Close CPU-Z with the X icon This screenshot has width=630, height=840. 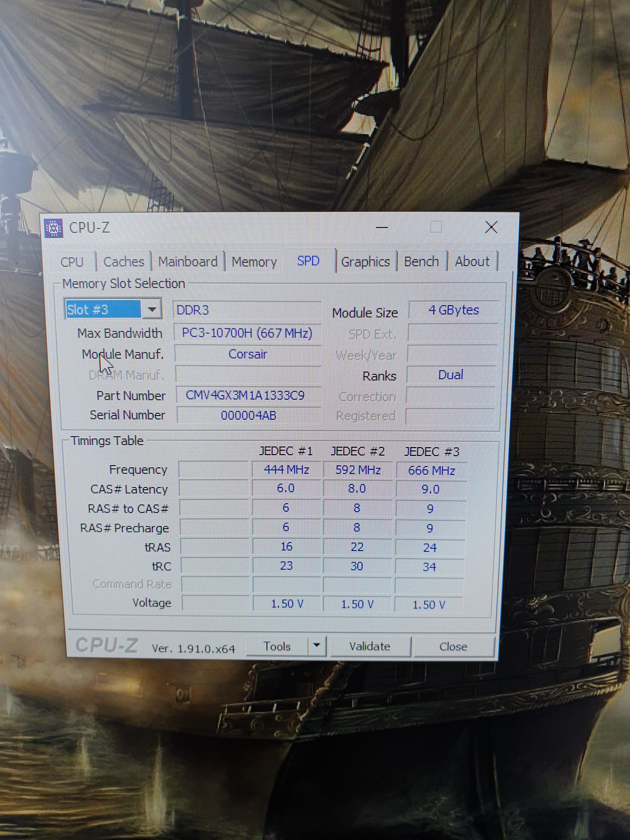click(491, 227)
